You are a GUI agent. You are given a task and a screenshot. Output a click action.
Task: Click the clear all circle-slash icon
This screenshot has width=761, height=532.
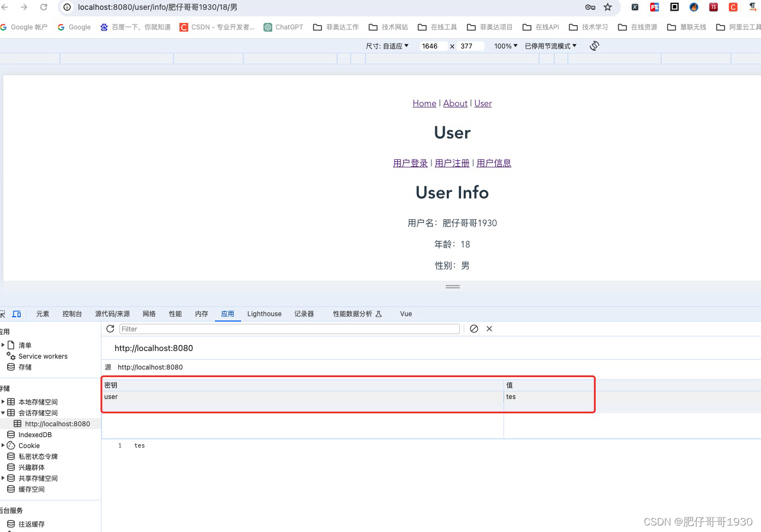pos(474,329)
